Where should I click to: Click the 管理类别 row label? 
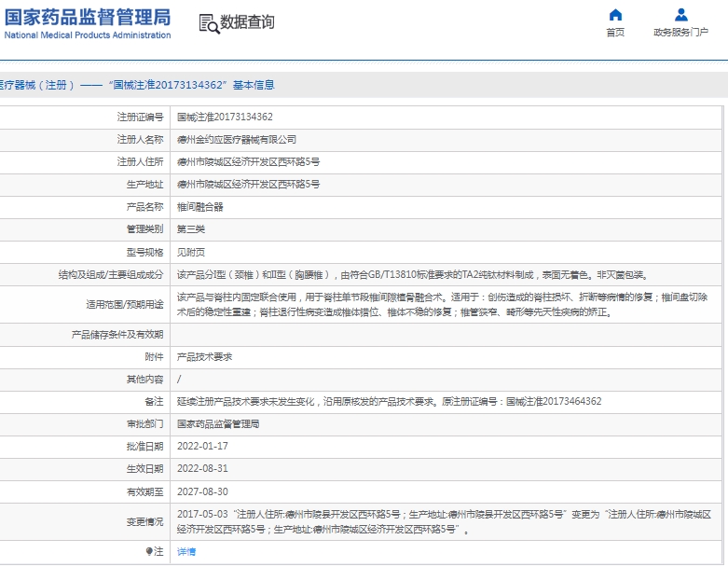144,228
